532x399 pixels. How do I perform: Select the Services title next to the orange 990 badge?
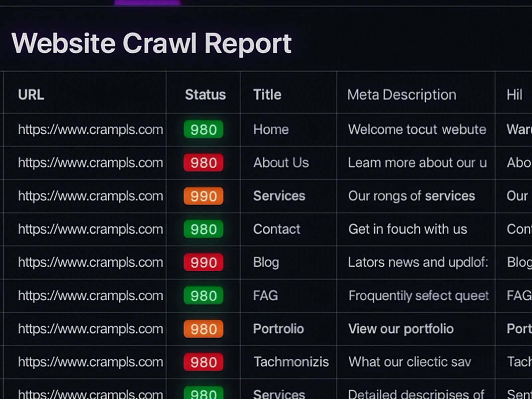coord(279,196)
